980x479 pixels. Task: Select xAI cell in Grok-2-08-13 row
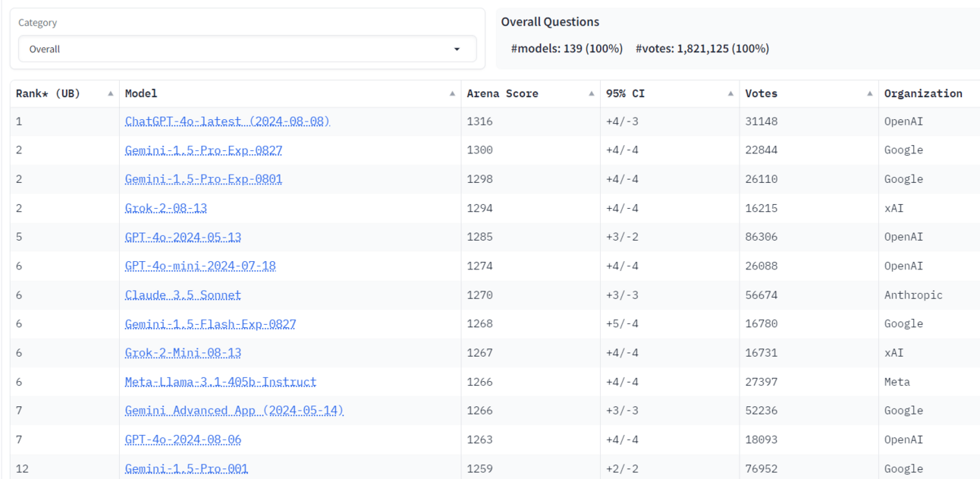(x=929, y=208)
